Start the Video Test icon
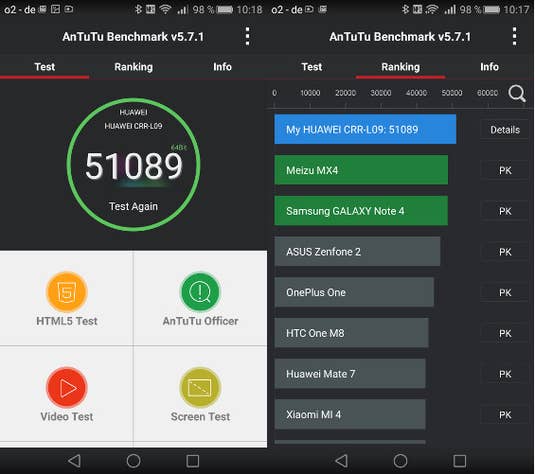 [x=67, y=387]
